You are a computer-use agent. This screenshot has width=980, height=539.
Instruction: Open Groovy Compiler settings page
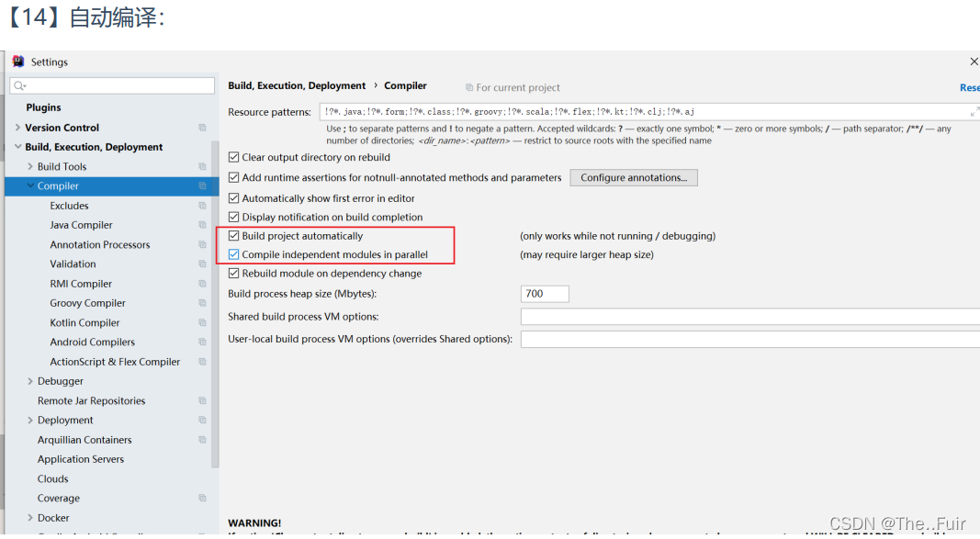87,303
